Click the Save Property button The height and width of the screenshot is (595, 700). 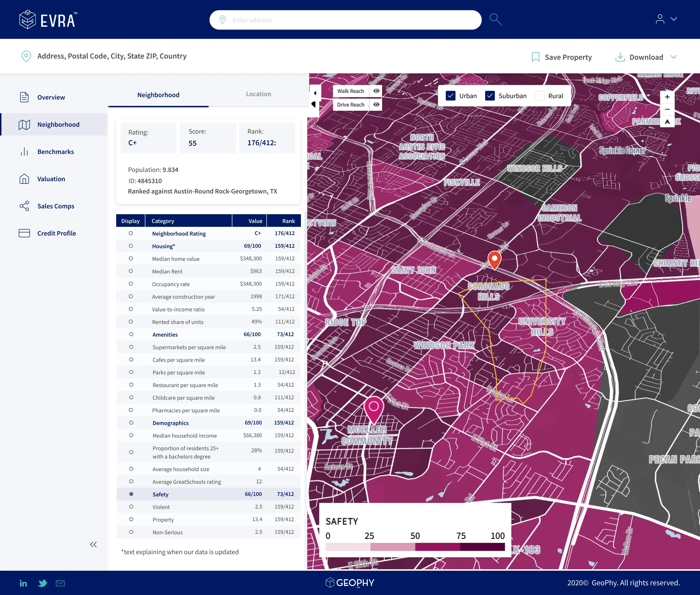(x=562, y=57)
